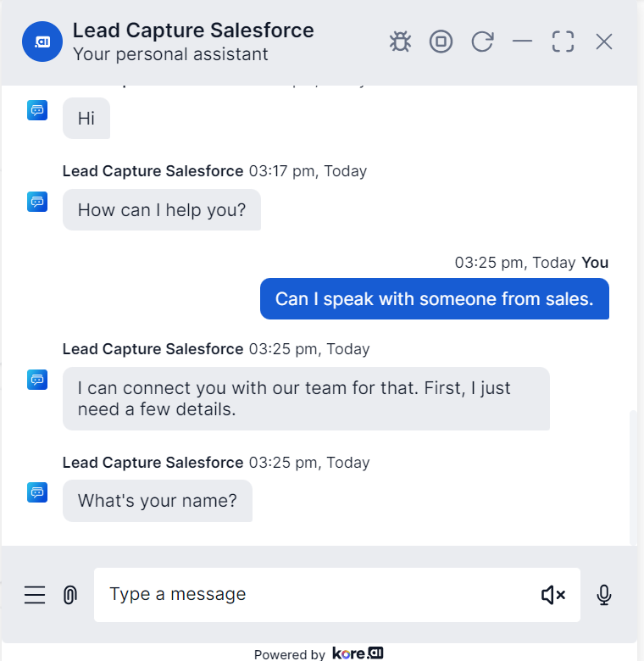Click the Kore.ai logo in the footer
Viewport: 644px width, 661px height.
(358, 653)
